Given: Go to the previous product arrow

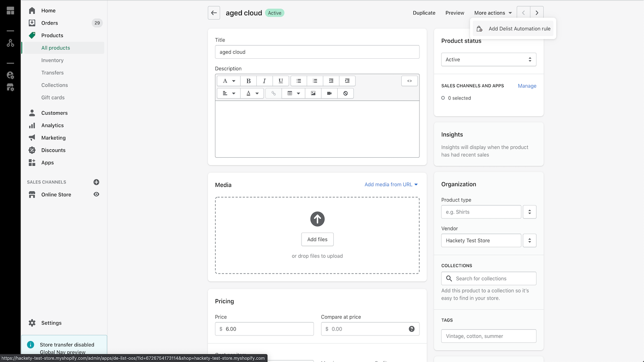Looking at the screenshot, I should point(523,13).
